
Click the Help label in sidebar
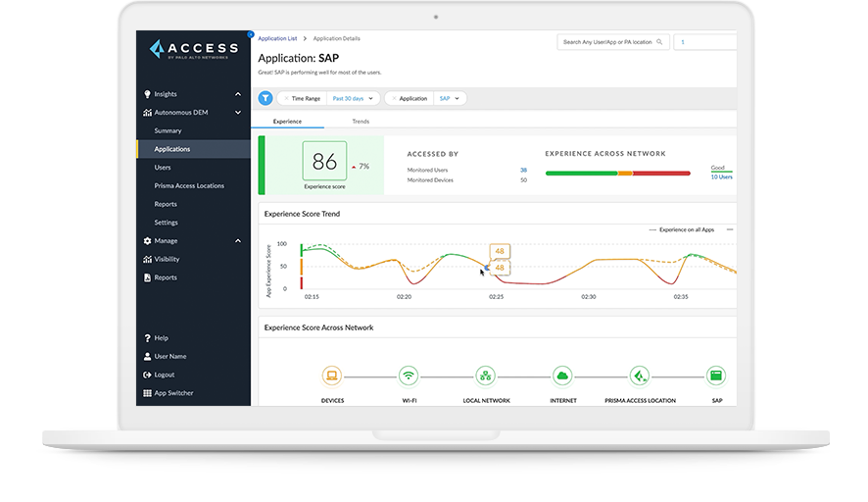pyautogui.click(x=161, y=338)
